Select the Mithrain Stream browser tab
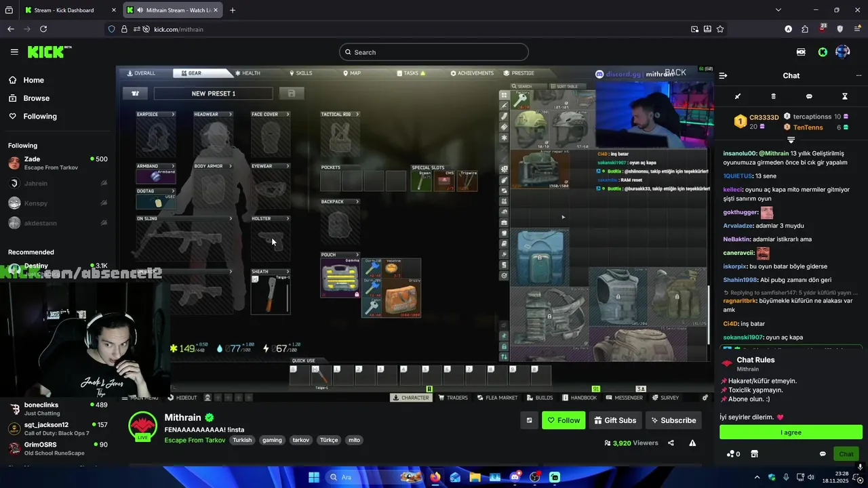Screen dimensions: 868x488 [x=174, y=10]
